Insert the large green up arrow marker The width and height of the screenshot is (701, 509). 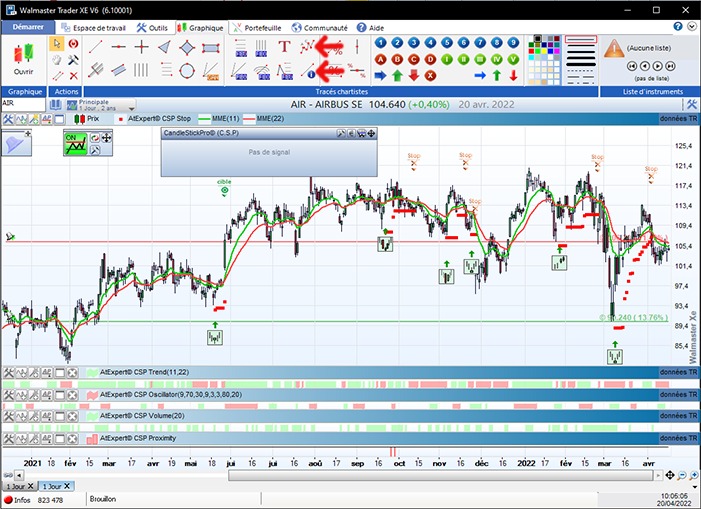click(397, 75)
